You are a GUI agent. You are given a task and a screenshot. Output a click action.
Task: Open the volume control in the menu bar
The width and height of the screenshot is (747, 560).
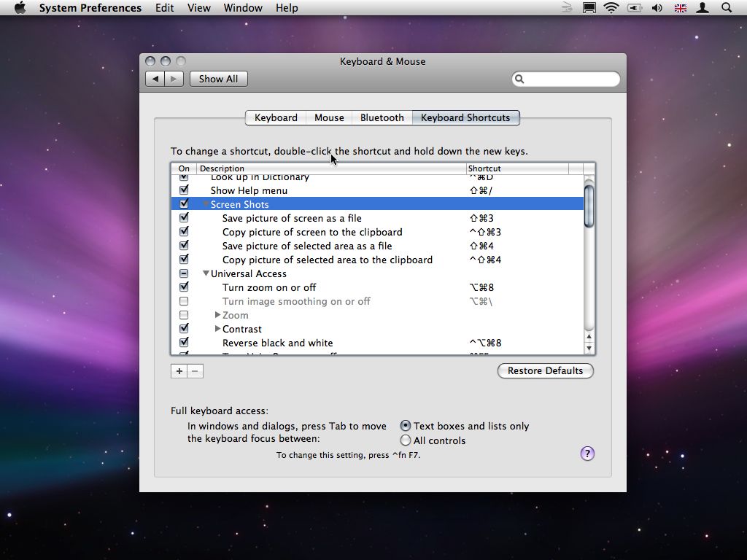tap(657, 7)
